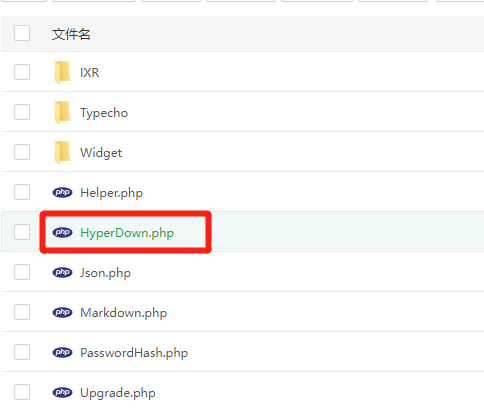Screen dimensions: 484x411
Task: Tick the checkbox for the Typecho folder
Action: pos(22,112)
